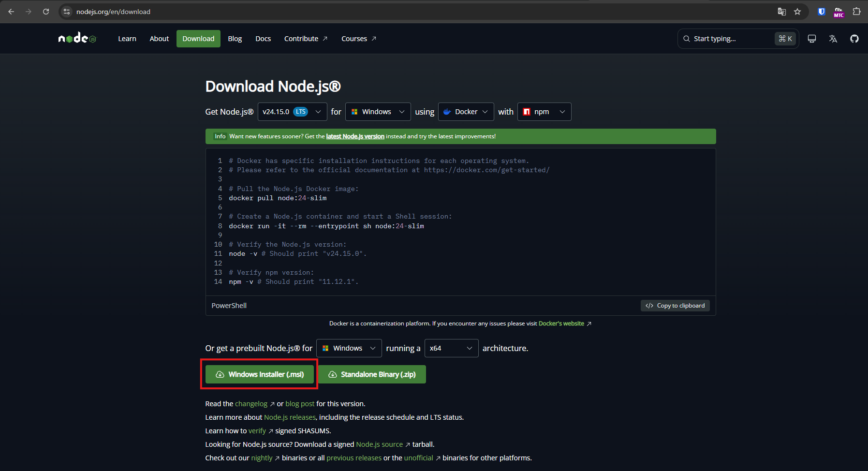868x471 pixels.
Task: Open the language selection icon
Action: tap(833, 39)
